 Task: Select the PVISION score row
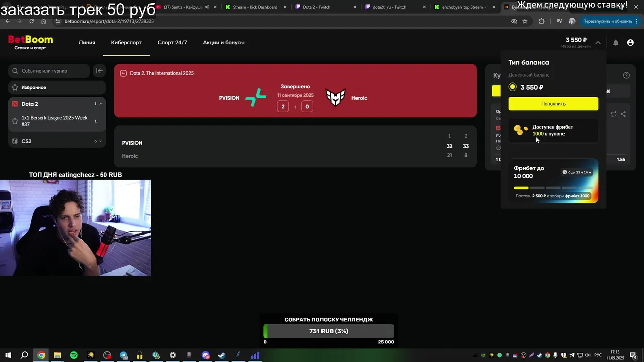295,143
